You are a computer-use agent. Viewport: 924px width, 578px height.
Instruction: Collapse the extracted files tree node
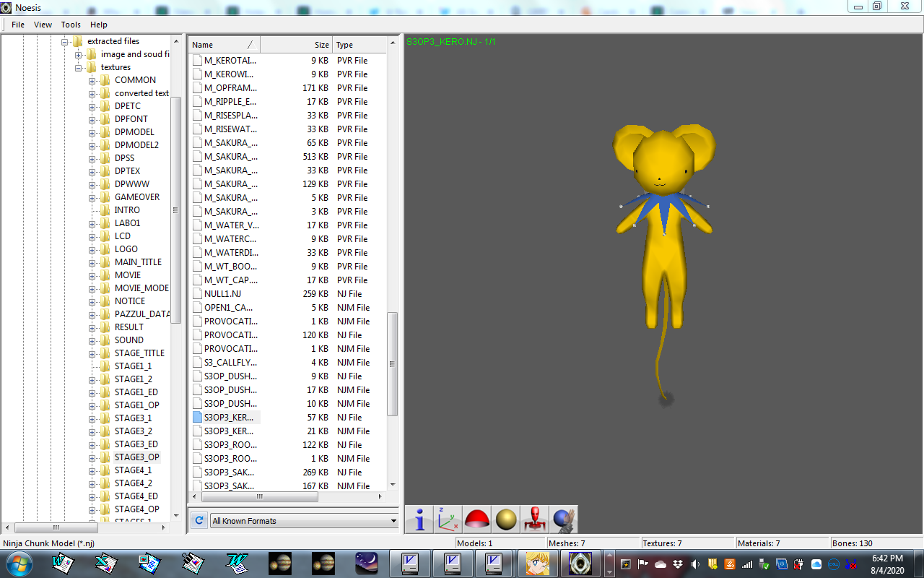click(64, 41)
